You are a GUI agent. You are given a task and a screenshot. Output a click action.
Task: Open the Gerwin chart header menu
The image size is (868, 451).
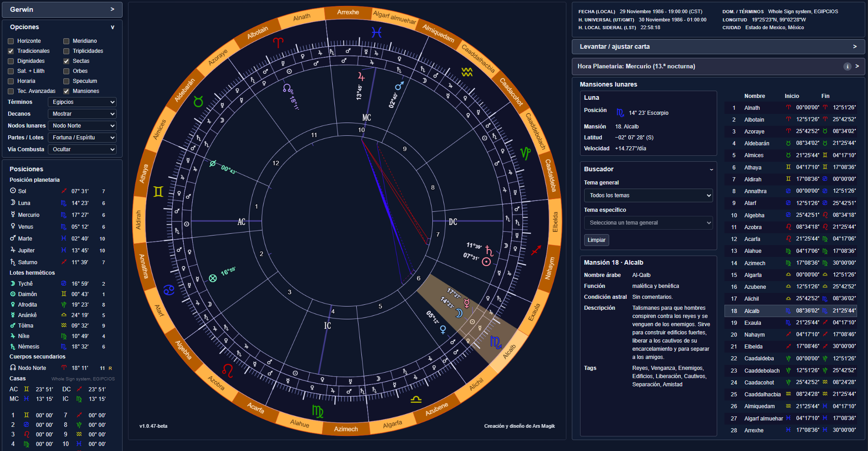coord(62,9)
